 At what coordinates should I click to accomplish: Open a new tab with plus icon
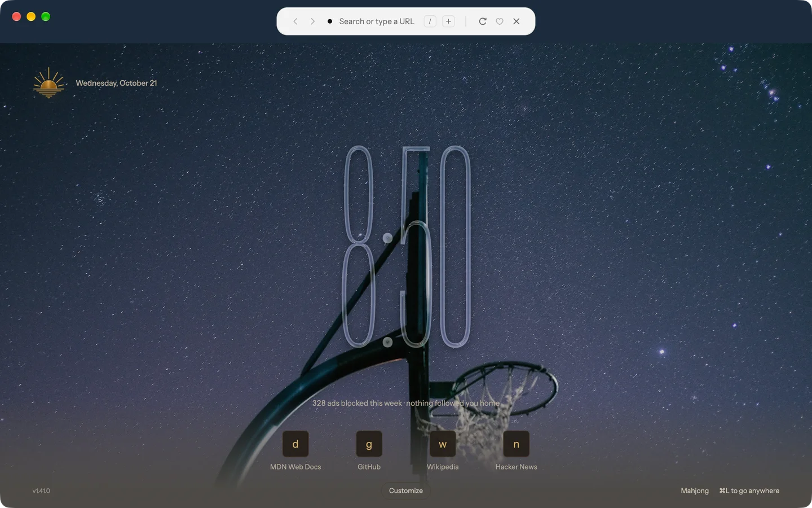448,21
